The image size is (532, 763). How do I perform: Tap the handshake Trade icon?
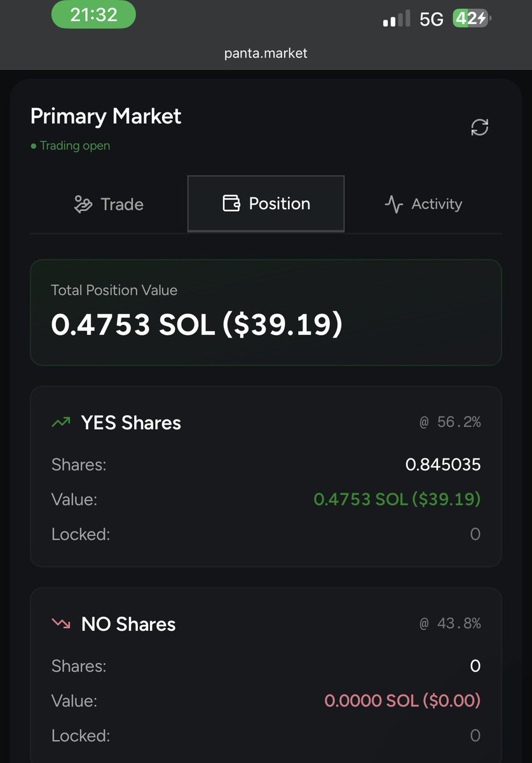click(83, 204)
